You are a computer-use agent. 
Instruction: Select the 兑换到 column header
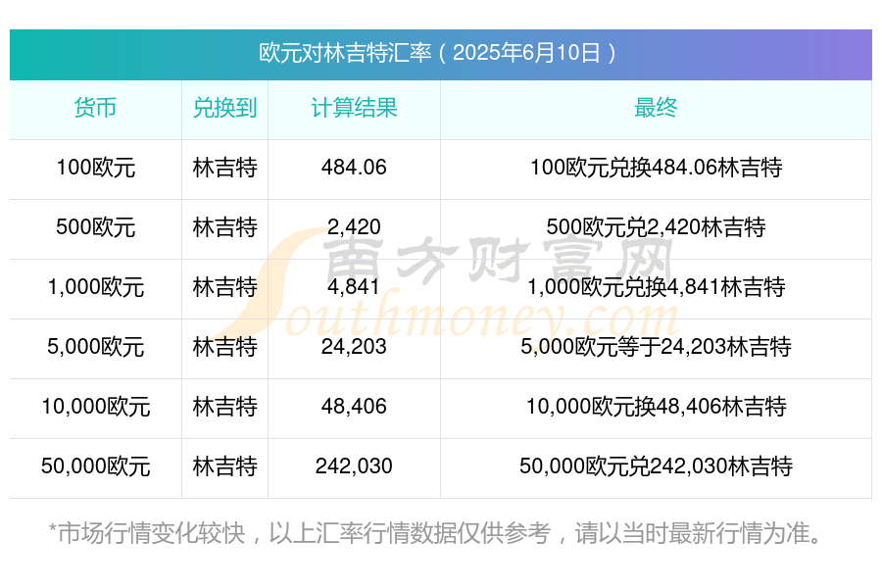[x=224, y=108]
